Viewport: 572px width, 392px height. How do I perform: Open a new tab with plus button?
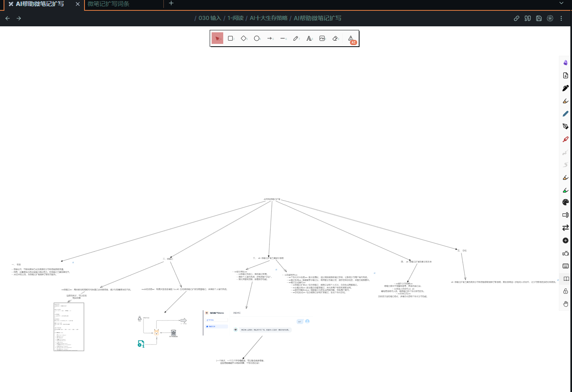(x=171, y=3)
